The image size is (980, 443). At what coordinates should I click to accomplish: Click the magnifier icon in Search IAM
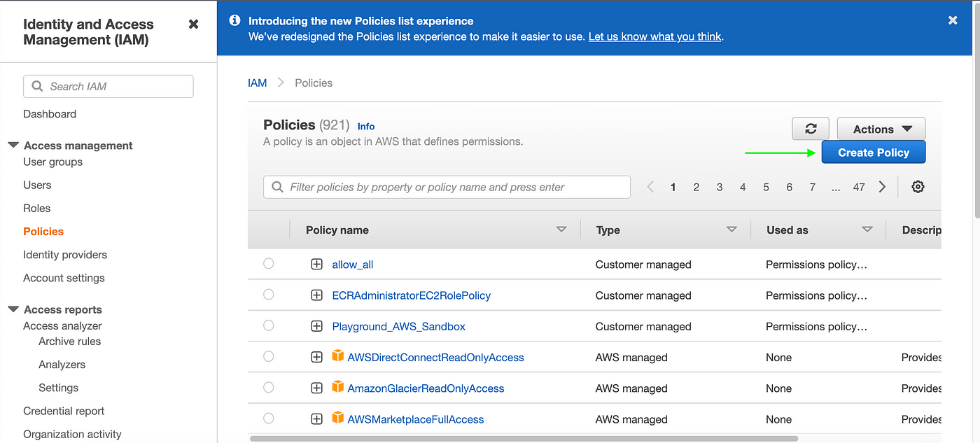pos(37,87)
